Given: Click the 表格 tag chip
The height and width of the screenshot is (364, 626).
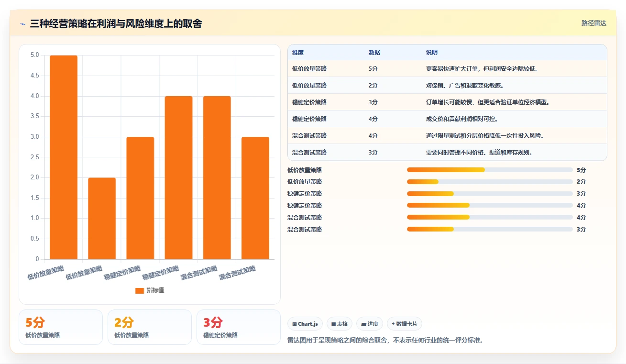Looking at the screenshot, I should tap(340, 324).
